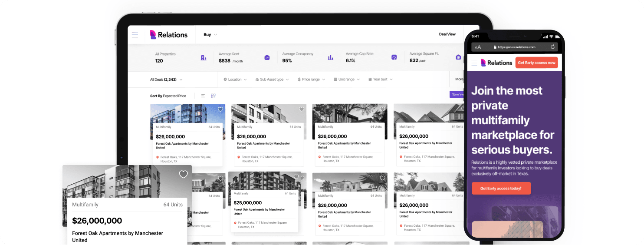The width and height of the screenshot is (644, 245).
Task: Open the More filters option
Action: pyautogui.click(x=459, y=79)
